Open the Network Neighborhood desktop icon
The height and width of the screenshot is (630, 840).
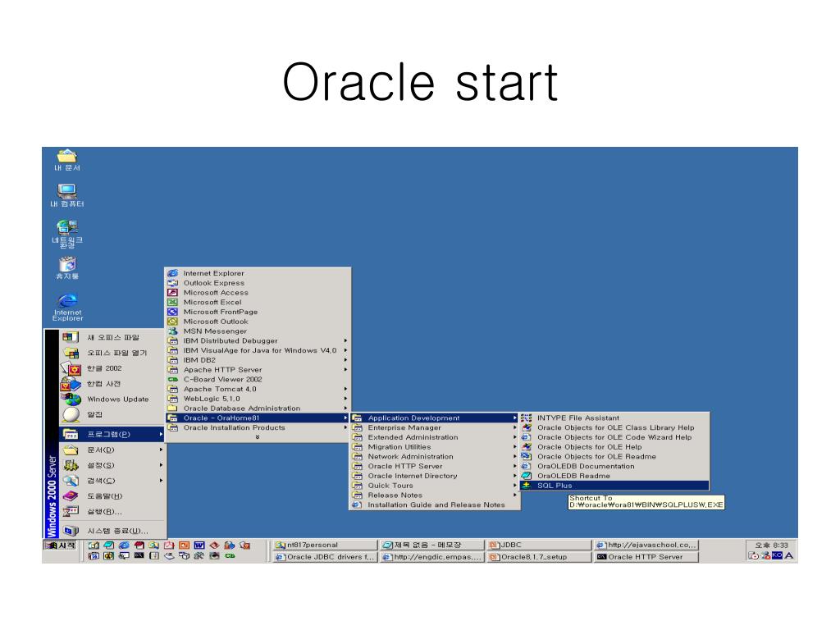coord(67,234)
